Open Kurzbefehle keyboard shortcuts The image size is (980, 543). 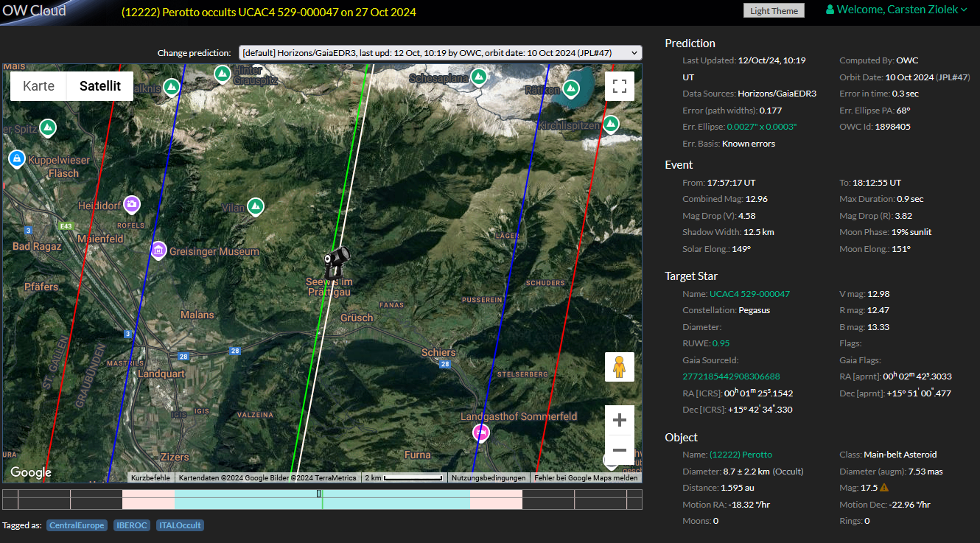(x=151, y=477)
